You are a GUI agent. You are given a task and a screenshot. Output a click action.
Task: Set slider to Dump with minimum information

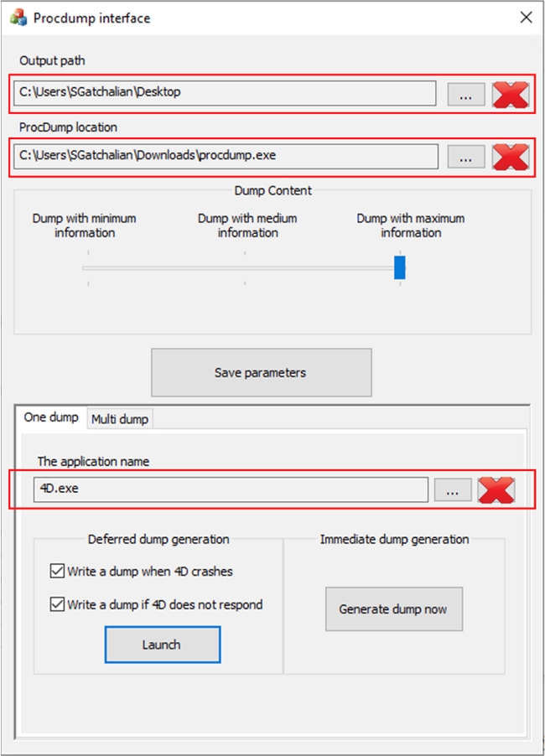click(x=87, y=267)
